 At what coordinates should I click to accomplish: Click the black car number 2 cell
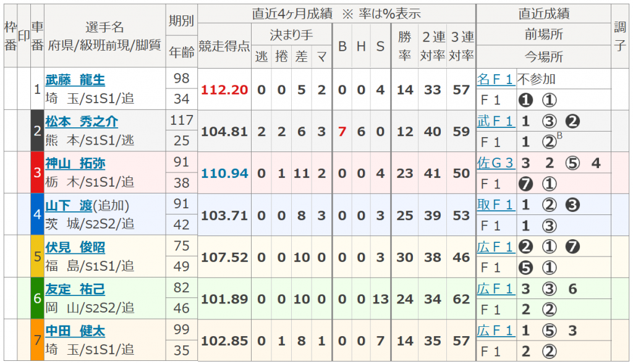tap(37, 131)
